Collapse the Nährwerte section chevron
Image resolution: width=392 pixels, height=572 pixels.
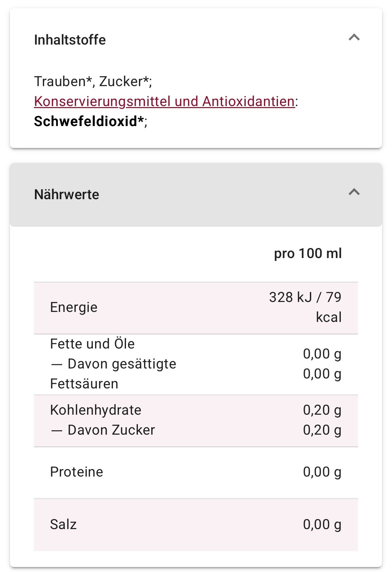[x=354, y=192]
